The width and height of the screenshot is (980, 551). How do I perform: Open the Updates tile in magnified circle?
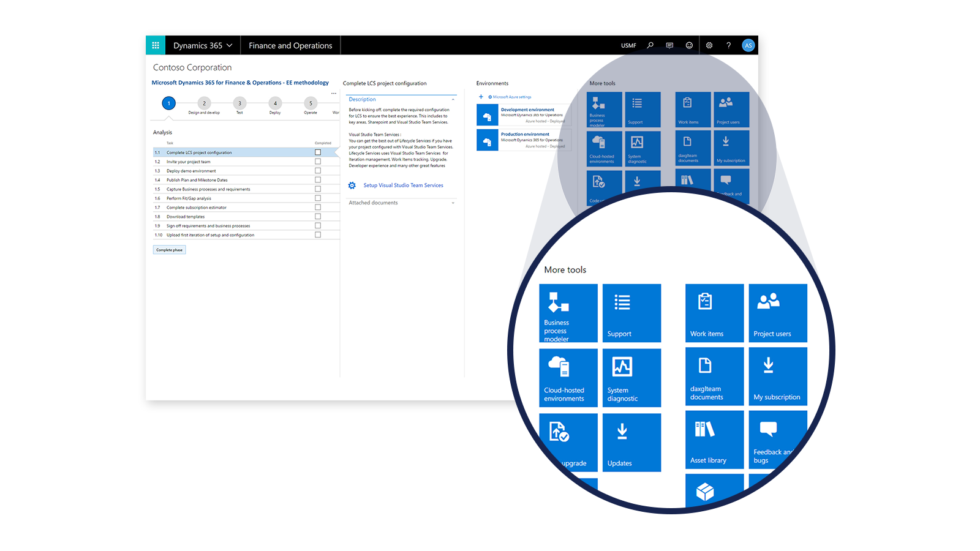tap(631, 443)
